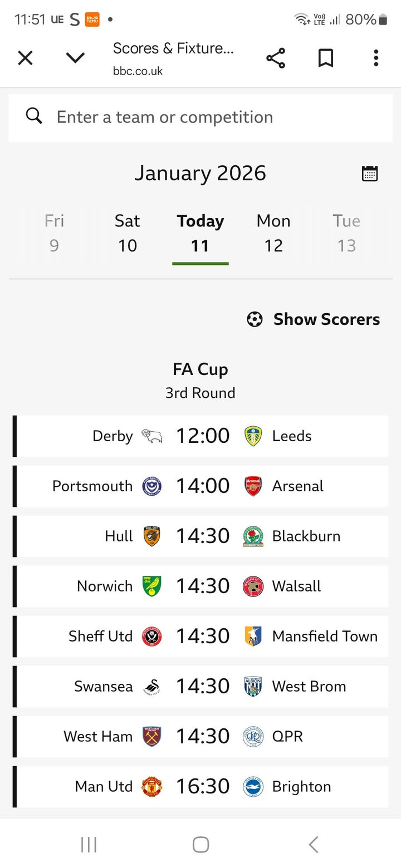Tap the Arsenal club crest
401x868 pixels.
253,486
